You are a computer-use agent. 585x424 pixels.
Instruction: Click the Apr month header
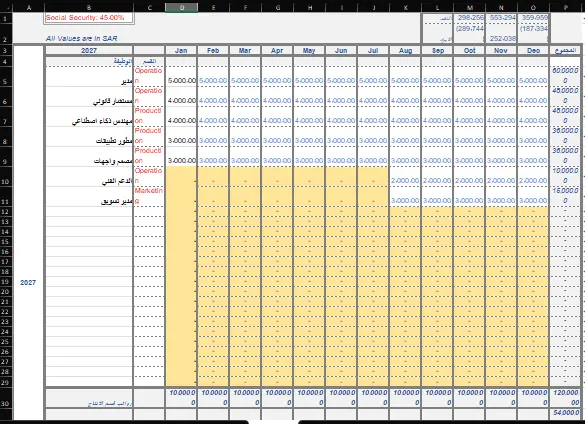pos(277,50)
